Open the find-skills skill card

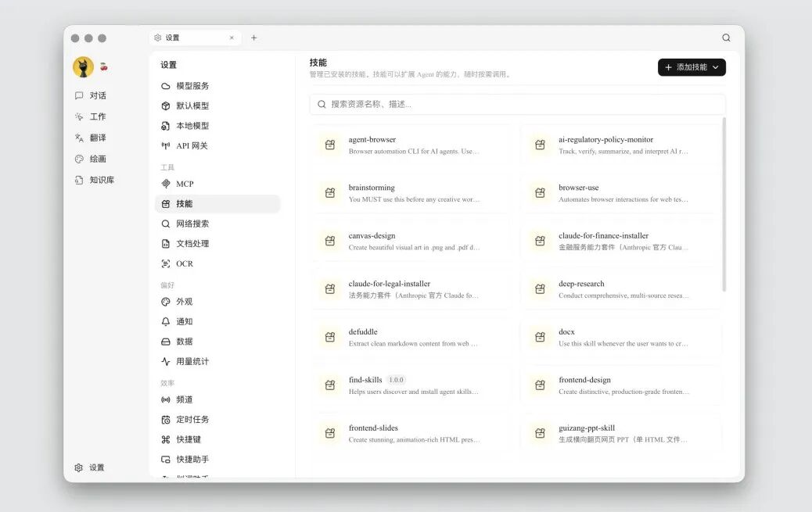410,385
